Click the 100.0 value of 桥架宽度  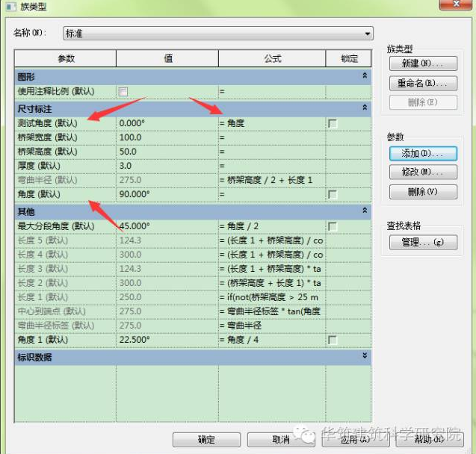(x=167, y=137)
